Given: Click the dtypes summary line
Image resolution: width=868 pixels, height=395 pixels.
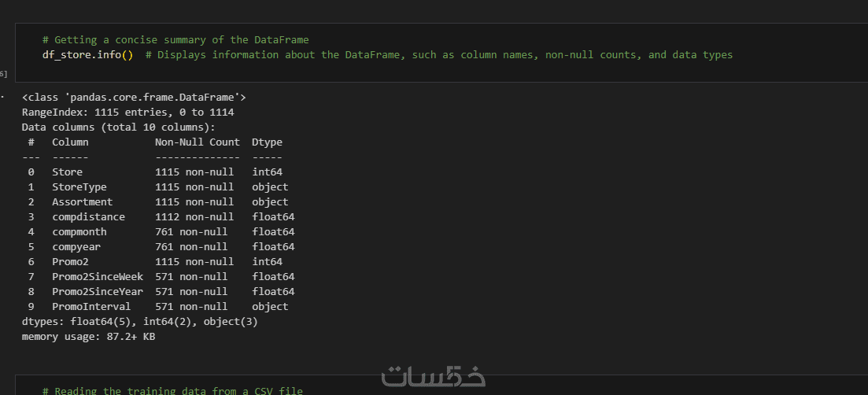Looking at the screenshot, I should pos(139,322).
